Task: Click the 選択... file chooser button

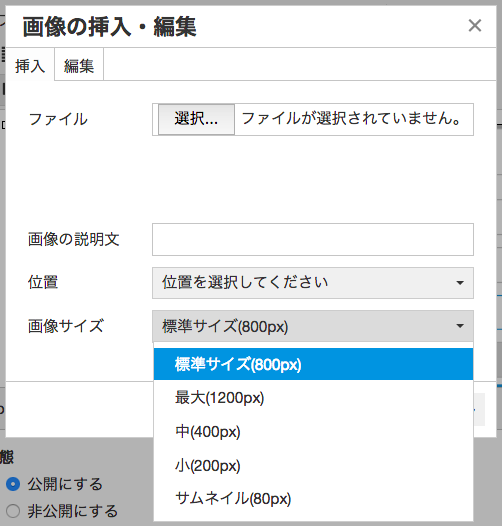Action: point(196,119)
